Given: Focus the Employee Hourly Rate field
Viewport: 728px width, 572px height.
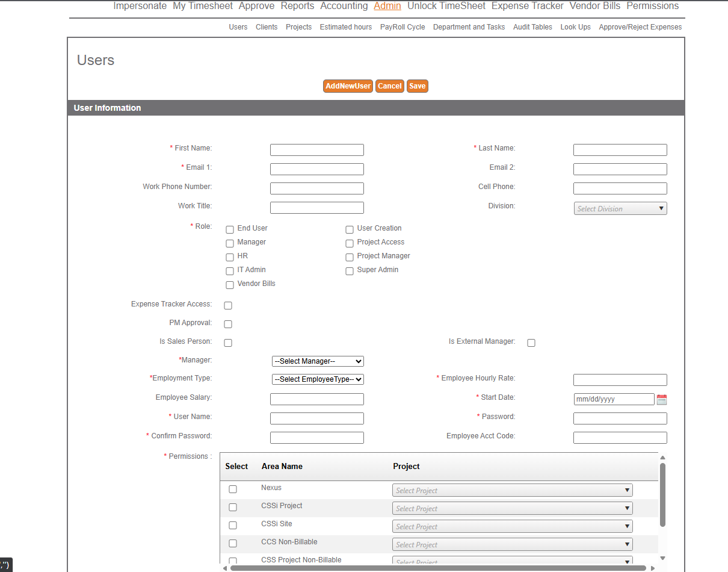Looking at the screenshot, I should pyautogui.click(x=620, y=380).
